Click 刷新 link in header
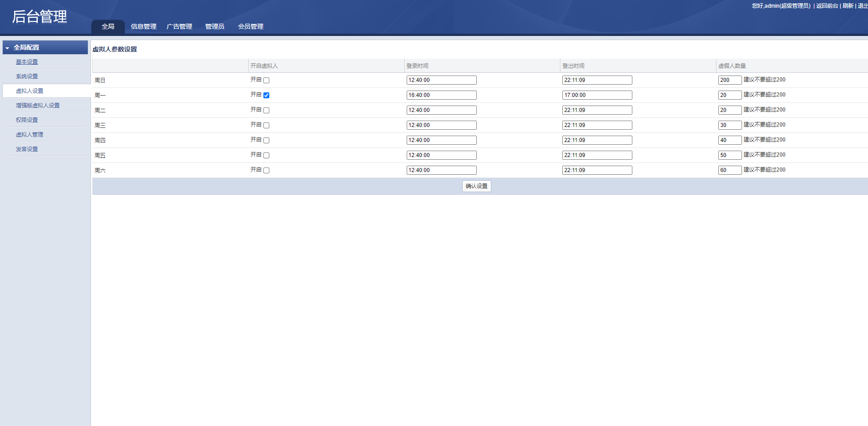 click(848, 6)
